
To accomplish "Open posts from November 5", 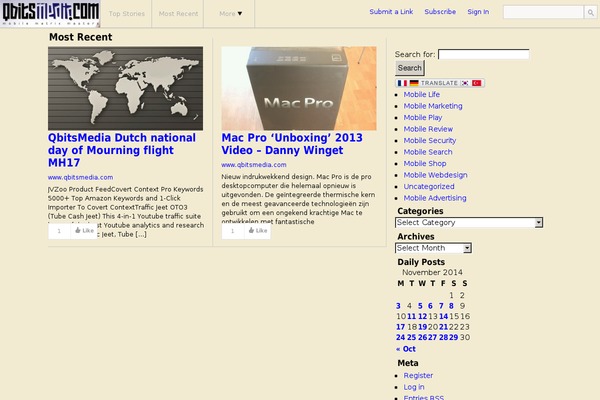I will tap(420, 306).
